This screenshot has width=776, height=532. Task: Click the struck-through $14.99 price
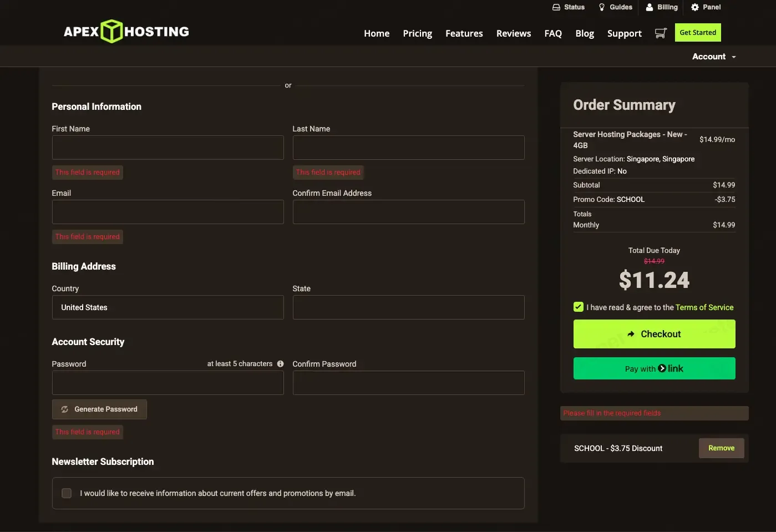(654, 261)
